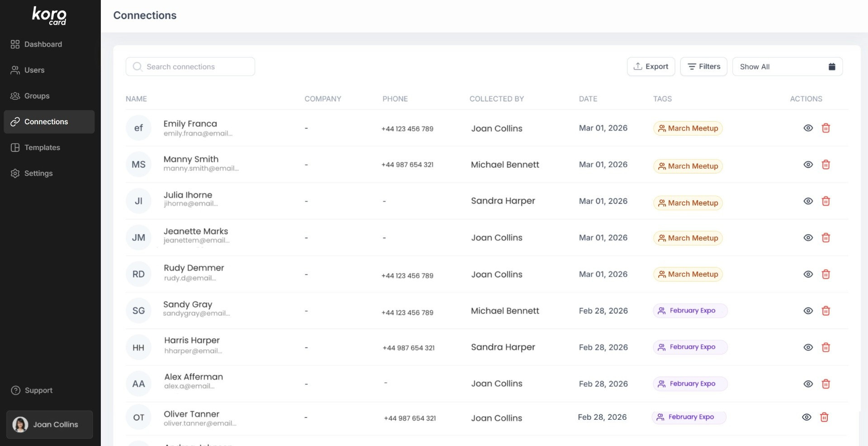Viewport: 868px width, 446px height.
Task: Open the Support link in sidebar
Action: click(x=38, y=390)
